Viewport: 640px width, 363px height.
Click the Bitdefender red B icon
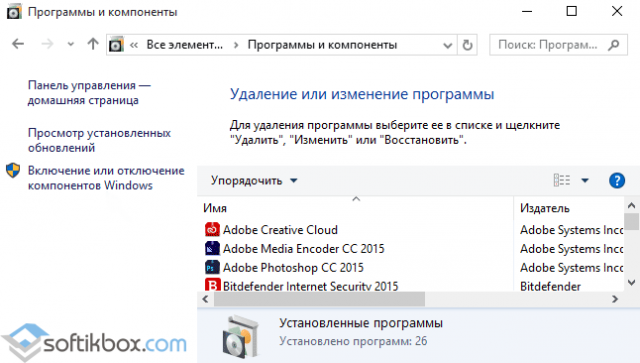click(x=212, y=285)
